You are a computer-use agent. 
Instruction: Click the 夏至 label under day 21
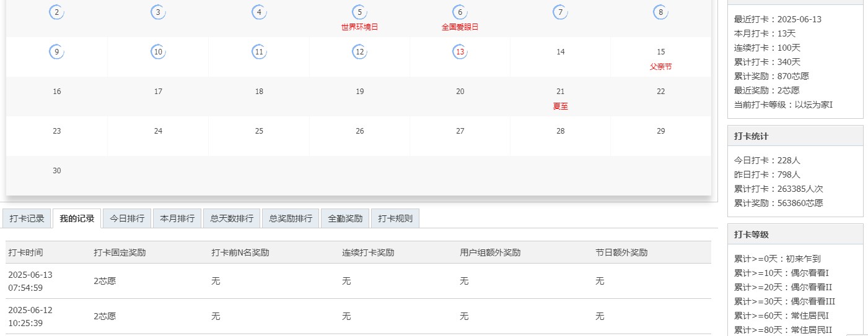(x=560, y=106)
